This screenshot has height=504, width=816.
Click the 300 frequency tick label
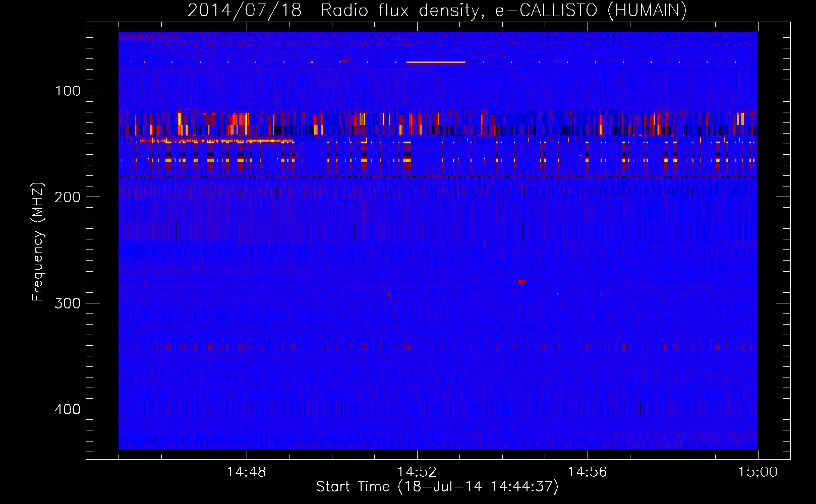tap(68, 303)
